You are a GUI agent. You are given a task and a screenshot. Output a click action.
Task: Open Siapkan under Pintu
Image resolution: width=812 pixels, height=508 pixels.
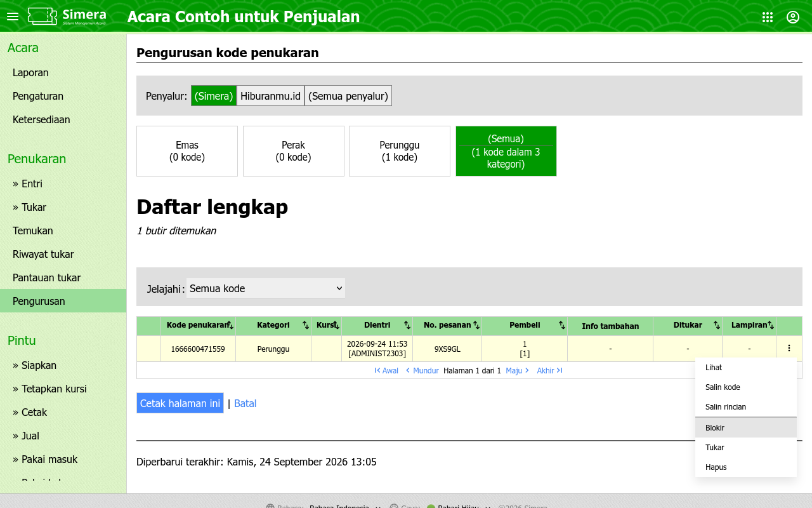coord(63,365)
